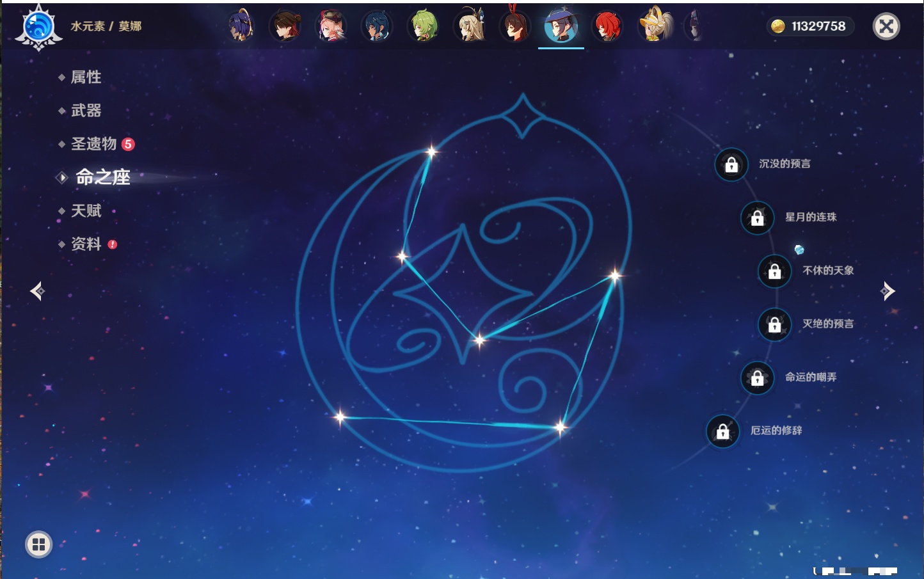Viewport: 924px width, 579px height.
Task: Select the dark blue-haired Kaeya avatar
Action: (x=377, y=26)
